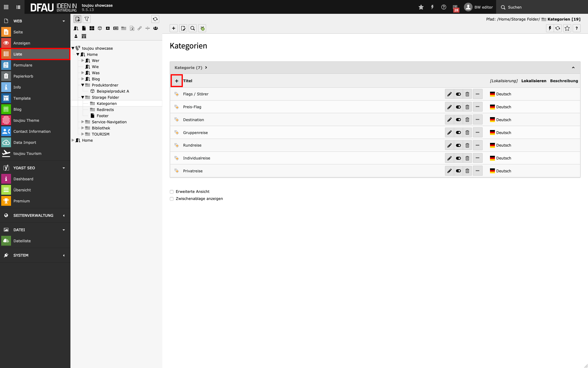Screen dimensions: 588x368
Task: Open more options for Gruppenreise row
Action: [x=477, y=133]
